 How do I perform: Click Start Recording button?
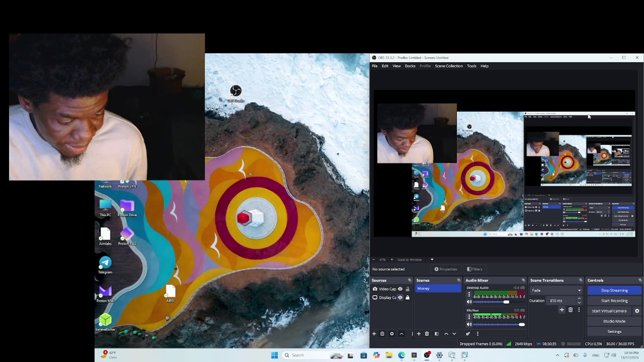(614, 301)
